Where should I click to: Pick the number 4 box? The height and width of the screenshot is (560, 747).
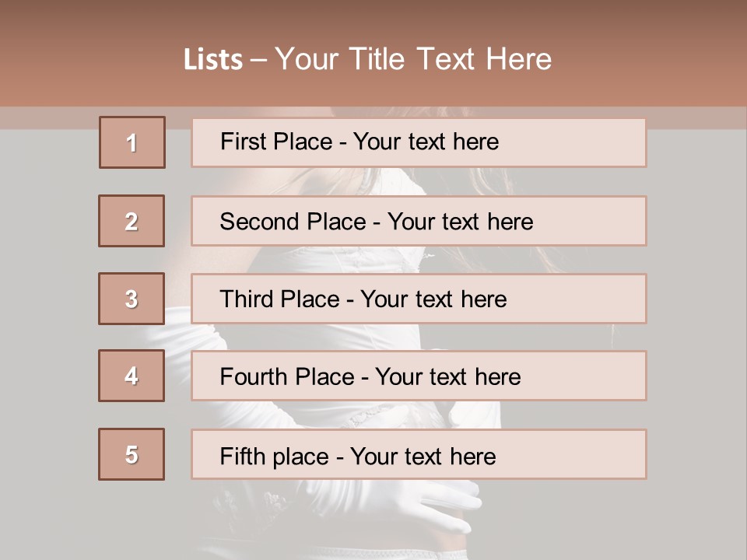(132, 376)
